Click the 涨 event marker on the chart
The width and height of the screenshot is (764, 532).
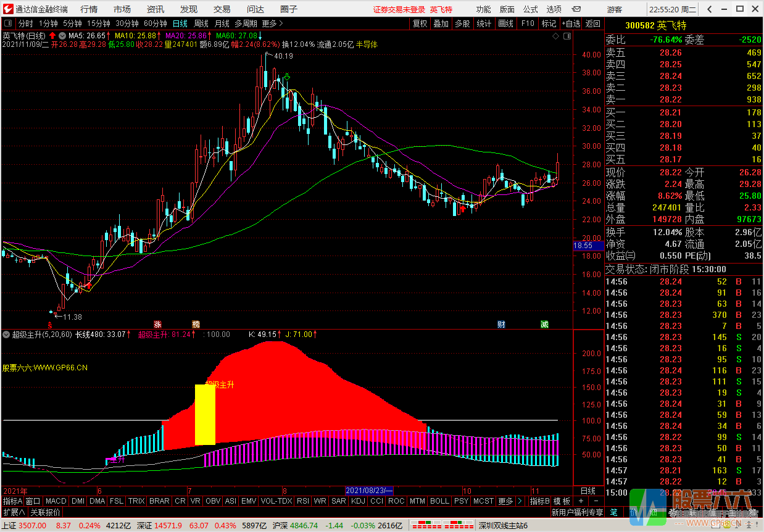tap(157, 325)
